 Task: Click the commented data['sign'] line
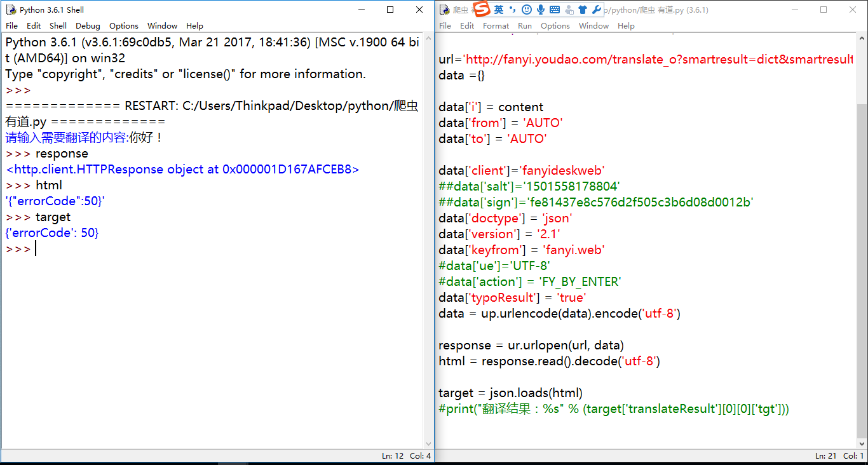point(596,202)
